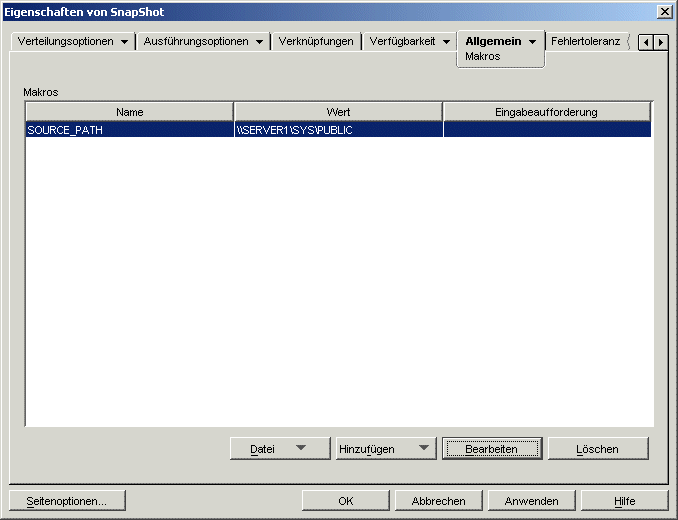Image resolution: width=678 pixels, height=520 pixels.
Task: Apply changes with Anwenden
Action: coord(531,501)
